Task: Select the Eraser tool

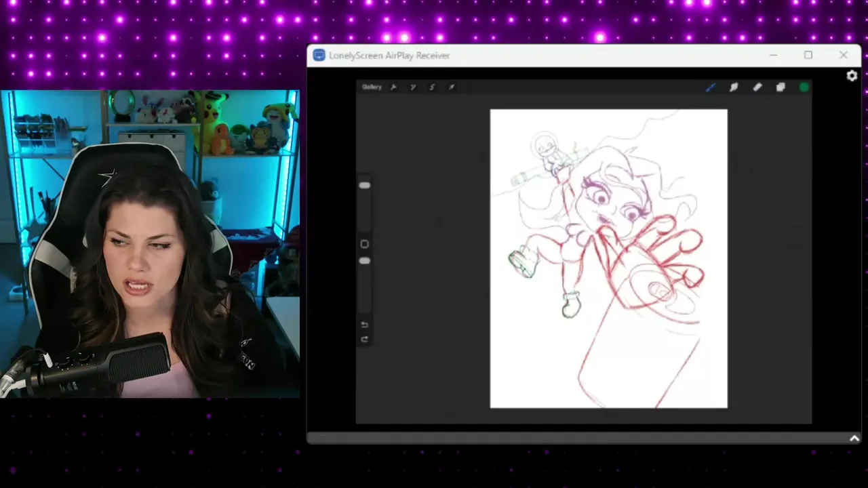Action: pos(757,87)
